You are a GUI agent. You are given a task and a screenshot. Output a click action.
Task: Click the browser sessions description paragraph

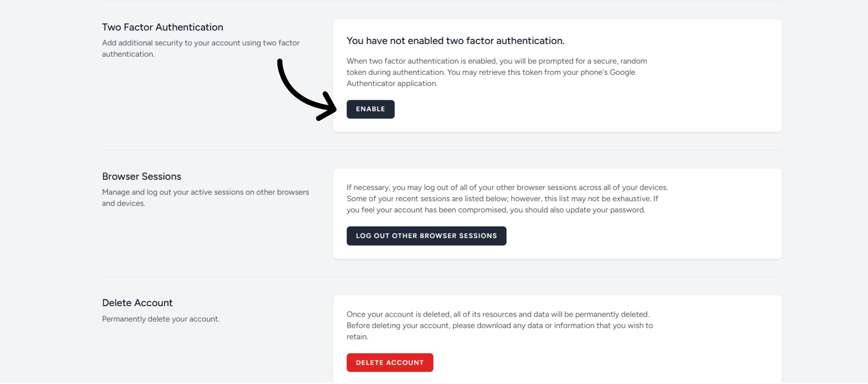(507, 198)
